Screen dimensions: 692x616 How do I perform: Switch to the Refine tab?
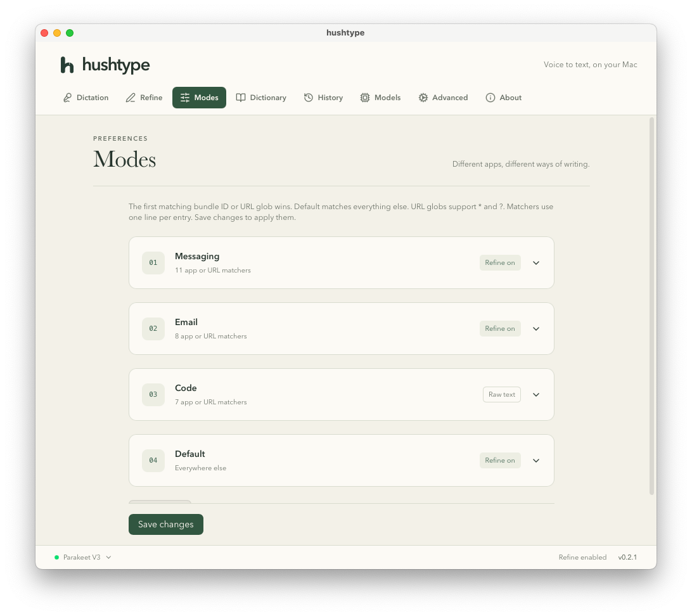[144, 98]
